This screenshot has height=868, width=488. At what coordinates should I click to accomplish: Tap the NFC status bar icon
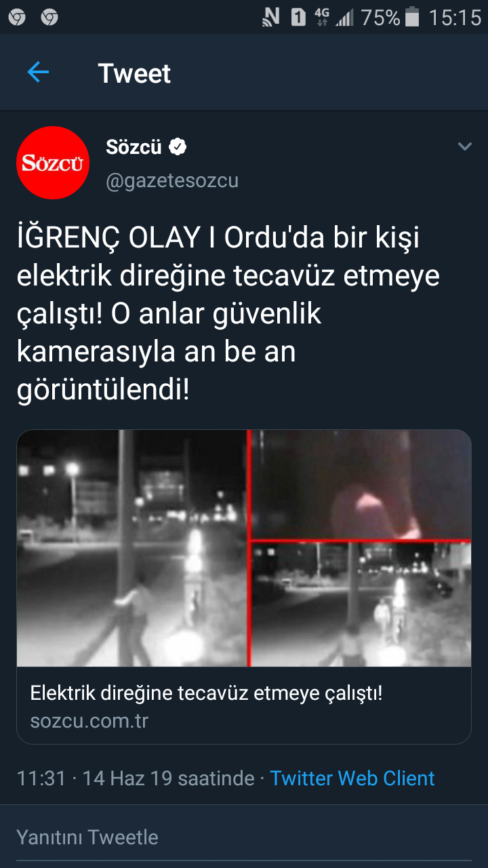(x=271, y=18)
